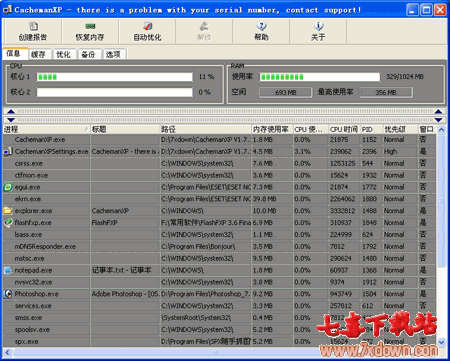Viewport: 450px width, 361px height.
Task: Select the csrss.exe process row
Action: (x=220, y=163)
